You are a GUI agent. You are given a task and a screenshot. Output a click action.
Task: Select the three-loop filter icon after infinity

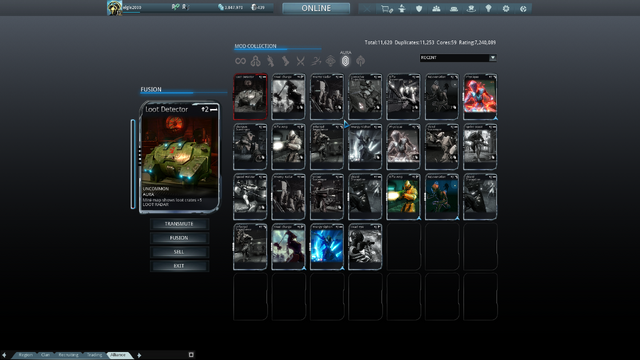click(x=256, y=61)
